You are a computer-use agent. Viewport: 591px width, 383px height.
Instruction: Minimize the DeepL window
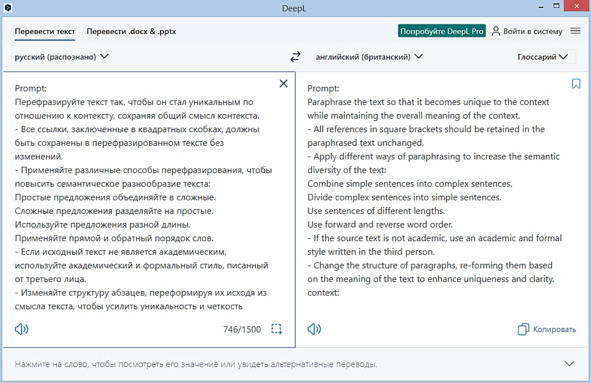[541, 7]
